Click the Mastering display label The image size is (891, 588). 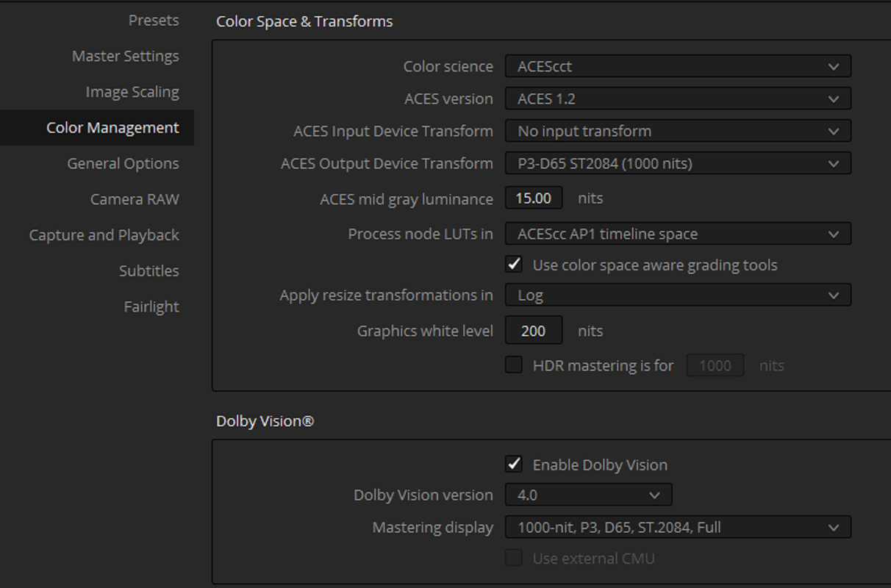coord(432,528)
